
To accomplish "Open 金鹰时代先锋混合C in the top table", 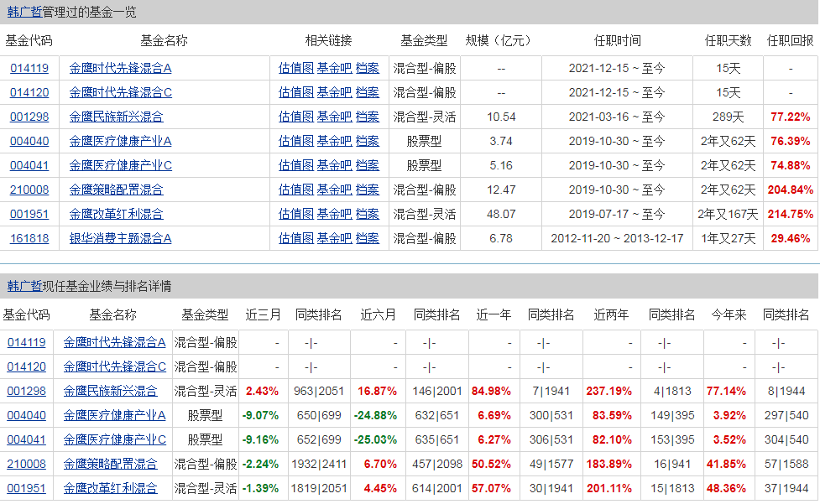I will pos(120,92).
